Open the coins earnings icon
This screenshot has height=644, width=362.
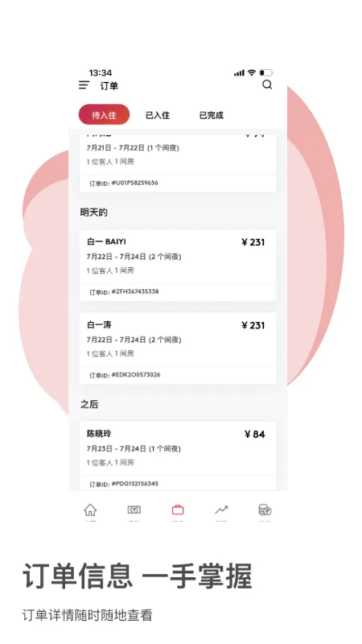[265, 510]
